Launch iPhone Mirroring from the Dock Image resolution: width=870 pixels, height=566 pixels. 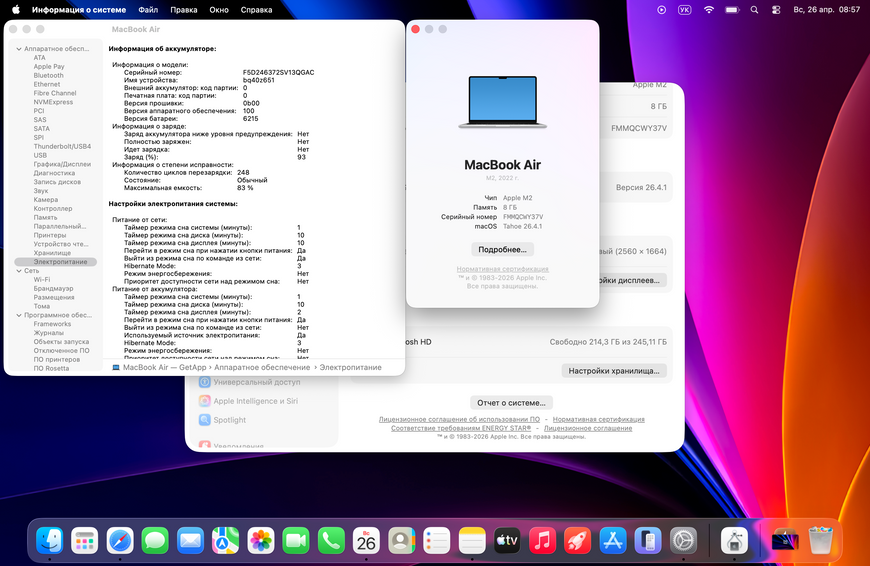click(648, 540)
